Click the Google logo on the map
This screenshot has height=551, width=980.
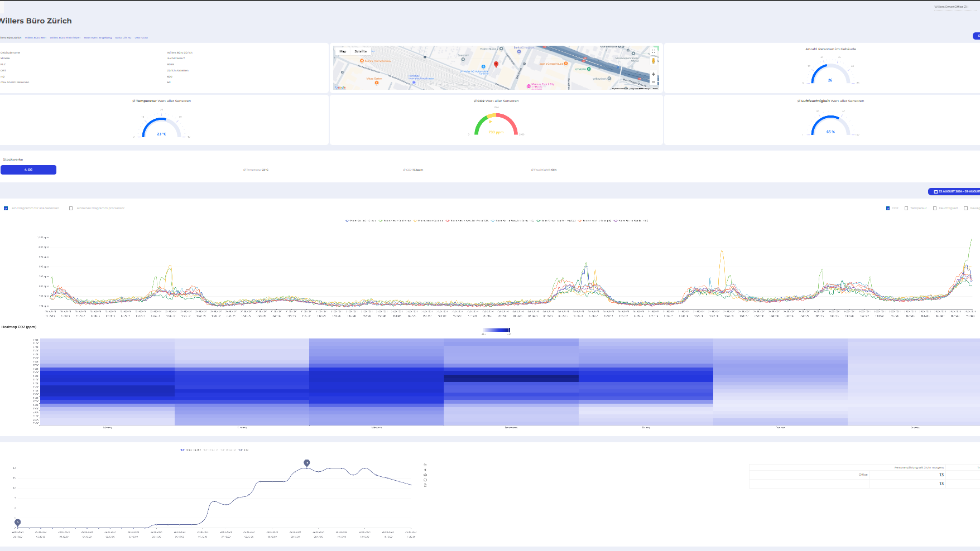pyautogui.click(x=340, y=87)
